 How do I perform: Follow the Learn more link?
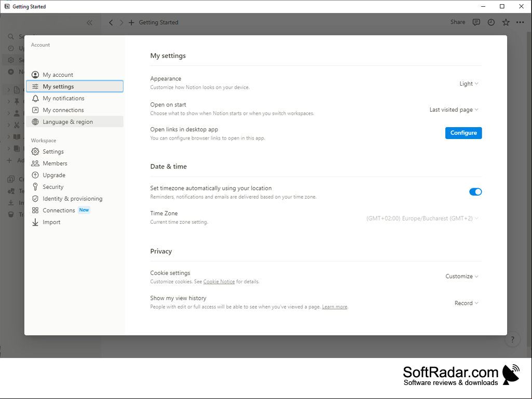click(335, 307)
